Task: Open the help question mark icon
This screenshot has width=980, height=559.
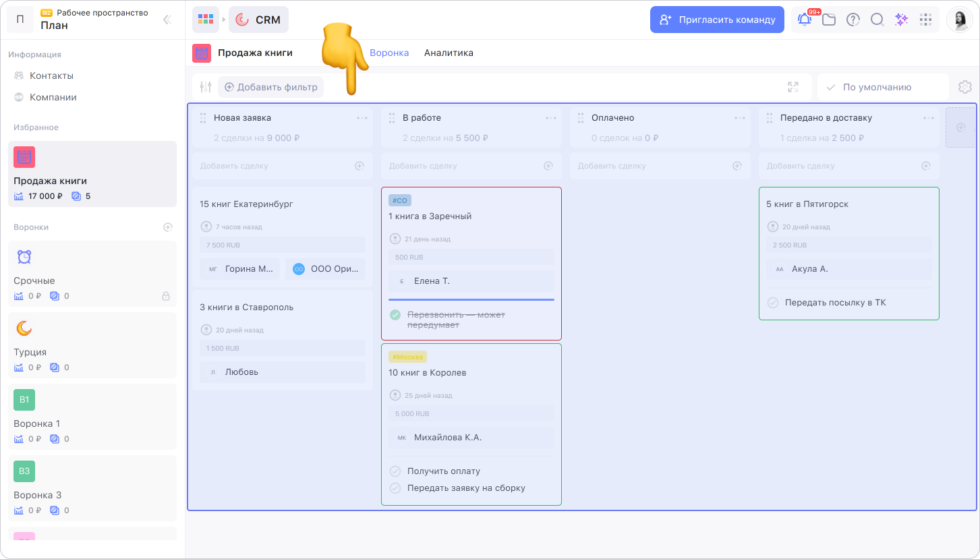Action: point(853,20)
